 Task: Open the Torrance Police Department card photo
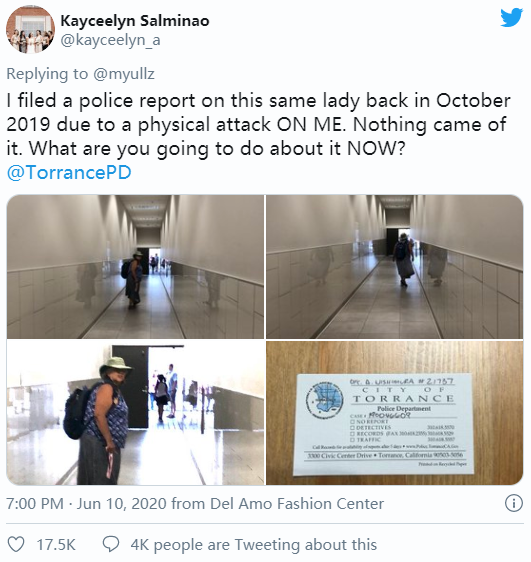[394, 413]
